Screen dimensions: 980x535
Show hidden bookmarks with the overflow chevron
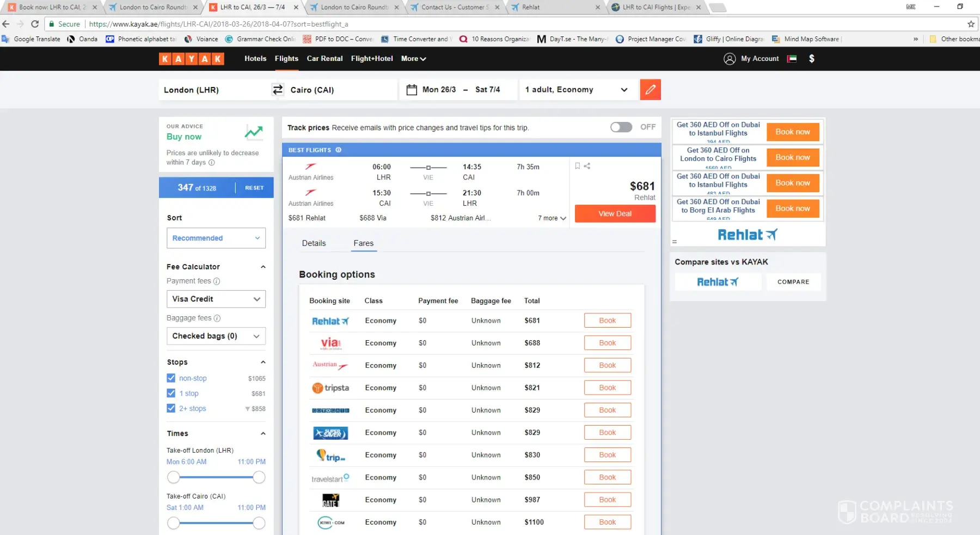pyautogui.click(x=916, y=39)
